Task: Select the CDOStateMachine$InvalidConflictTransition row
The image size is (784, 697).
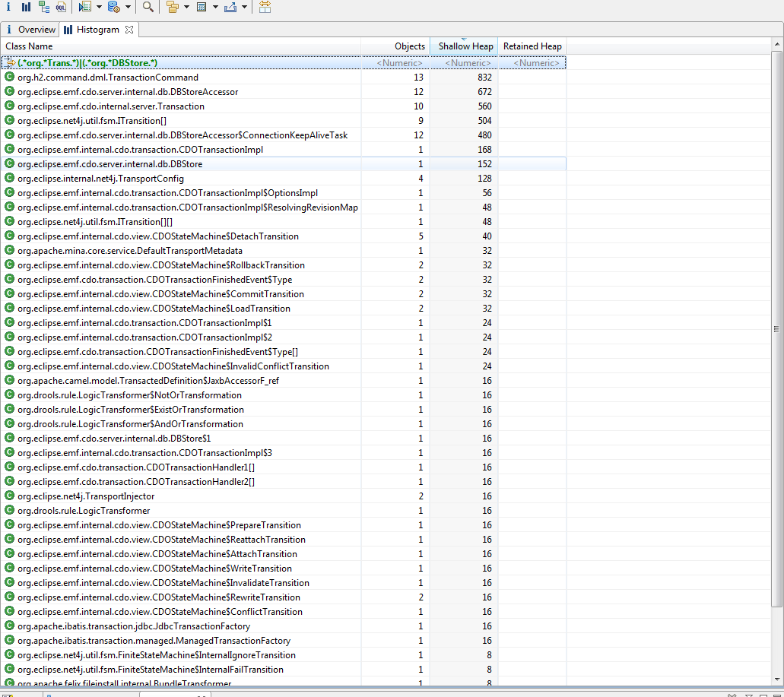Action: pos(284,366)
